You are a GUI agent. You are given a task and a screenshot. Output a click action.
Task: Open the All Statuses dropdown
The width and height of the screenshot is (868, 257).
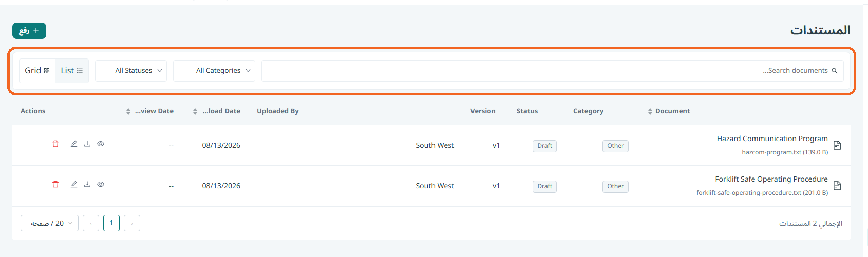point(131,71)
